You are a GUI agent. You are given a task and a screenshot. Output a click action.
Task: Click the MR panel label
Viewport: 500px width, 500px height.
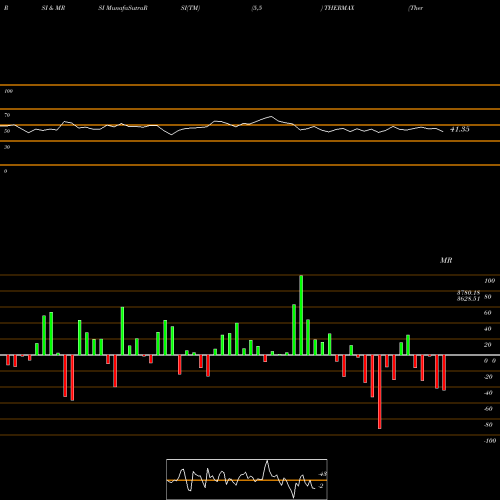(x=446, y=260)
